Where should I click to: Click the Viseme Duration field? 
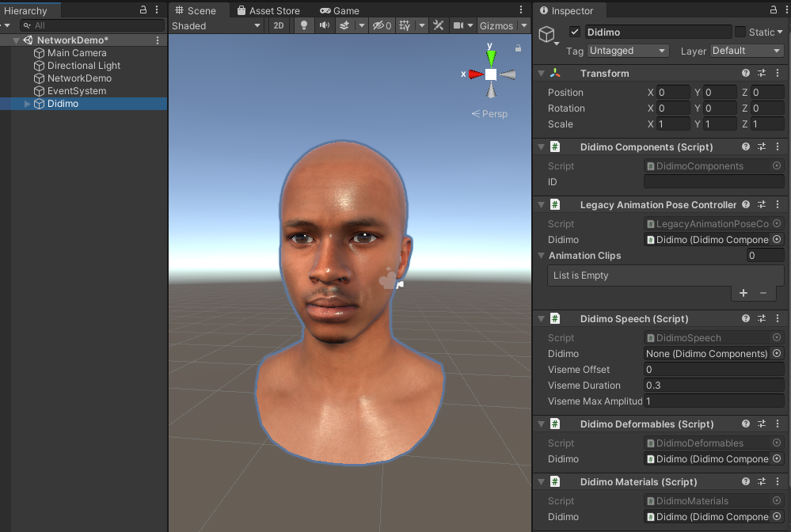pos(713,386)
